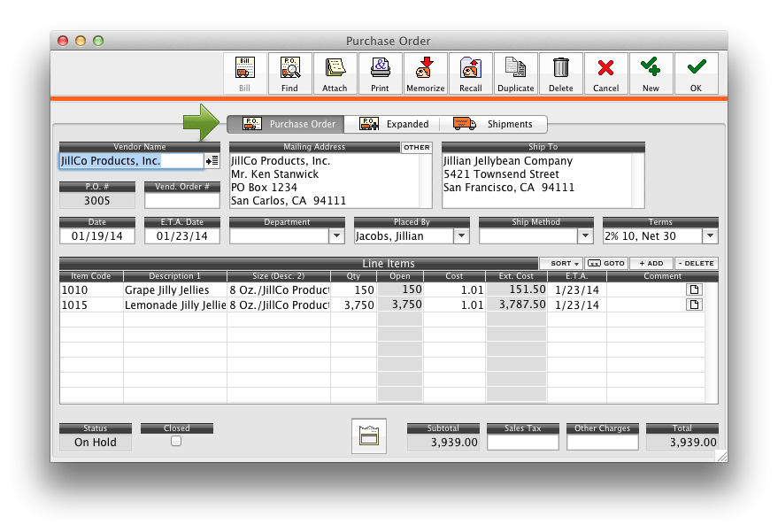Click Grape Jilly Jellies description
Image resolution: width=778 pixels, height=532 pixels.
click(175, 289)
